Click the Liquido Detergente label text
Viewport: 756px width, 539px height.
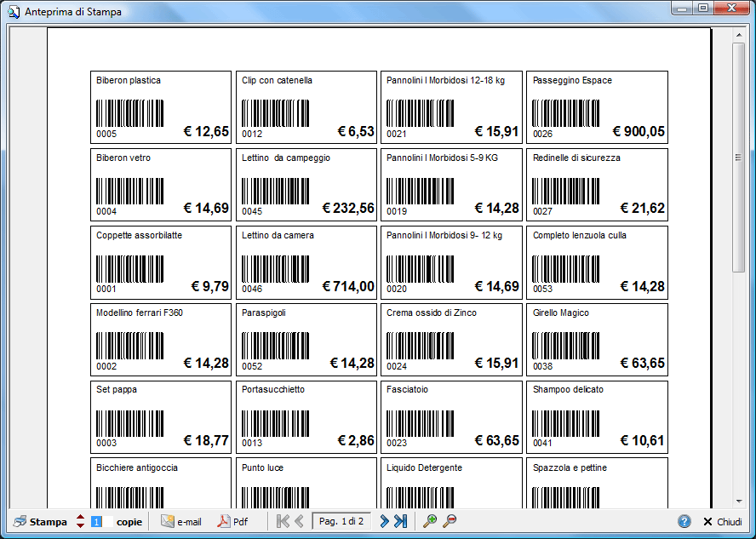pos(424,467)
